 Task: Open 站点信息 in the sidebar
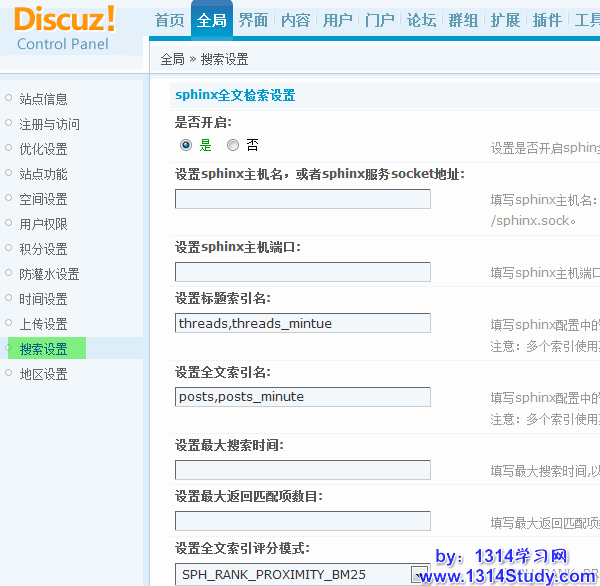coord(44,99)
